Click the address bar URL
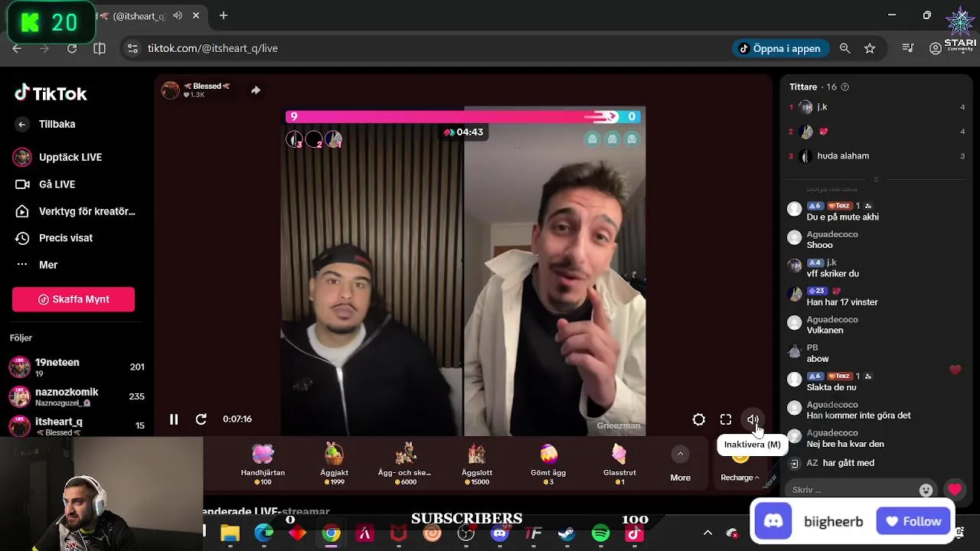This screenshot has height=551, width=980. 213,48
